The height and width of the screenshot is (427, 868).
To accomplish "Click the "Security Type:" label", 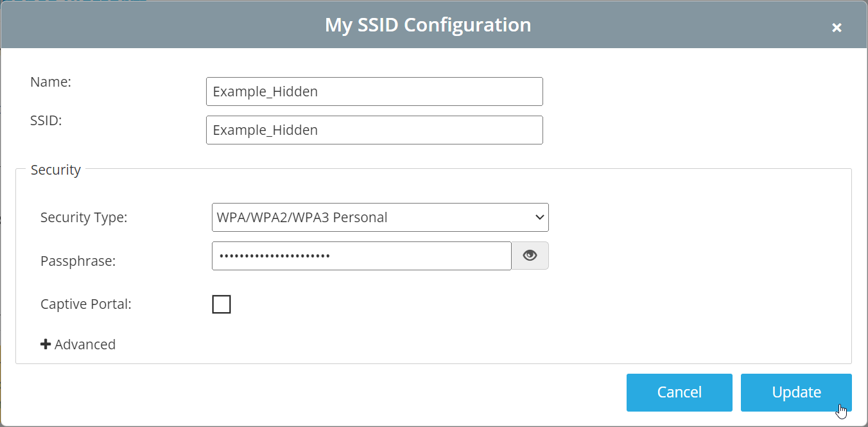I will pos(84,217).
